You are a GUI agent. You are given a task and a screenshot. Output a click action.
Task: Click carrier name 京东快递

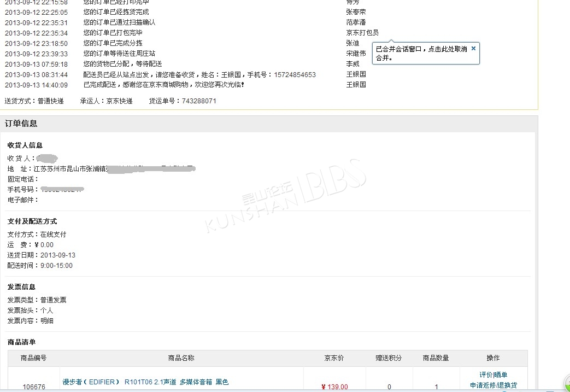(x=119, y=101)
